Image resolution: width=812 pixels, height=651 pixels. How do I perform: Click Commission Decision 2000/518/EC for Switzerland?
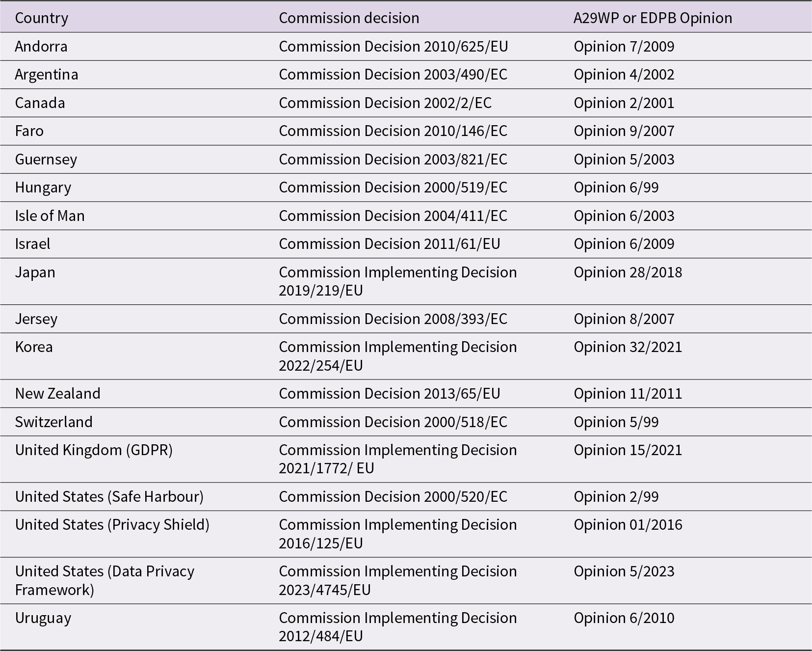[x=393, y=422]
